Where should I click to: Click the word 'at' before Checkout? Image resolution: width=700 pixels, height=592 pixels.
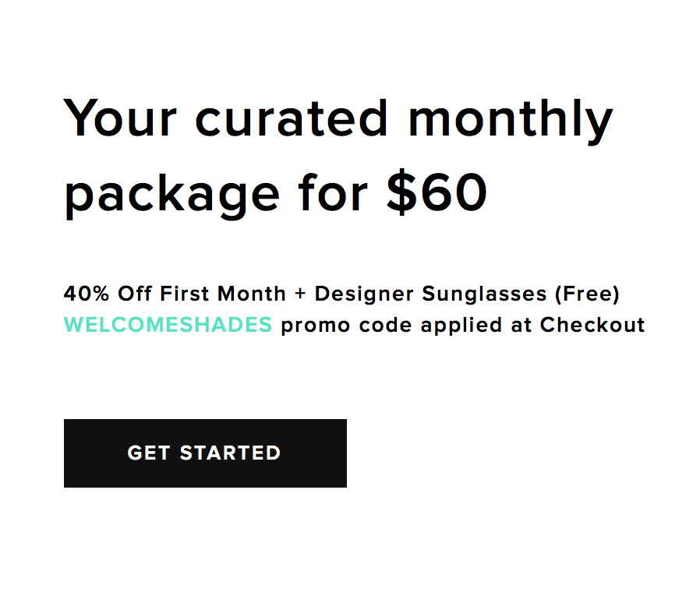[x=521, y=325]
